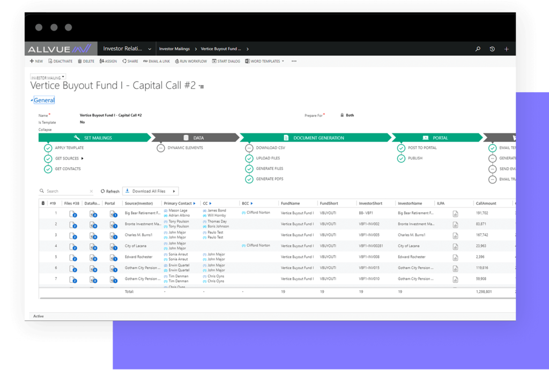Go to Investor Mailings breadcrumb
549x392 pixels.
tap(174, 49)
